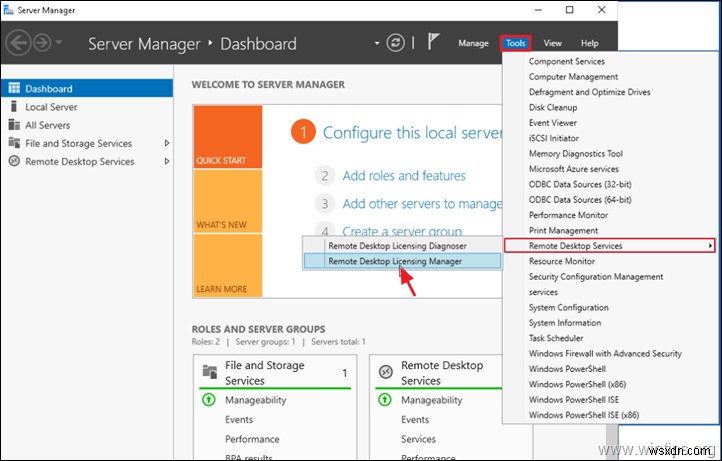This screenshot has width=722, height=461.
Task: Select Dashboard icon in sidebar
Action: (x=14, y=88)
